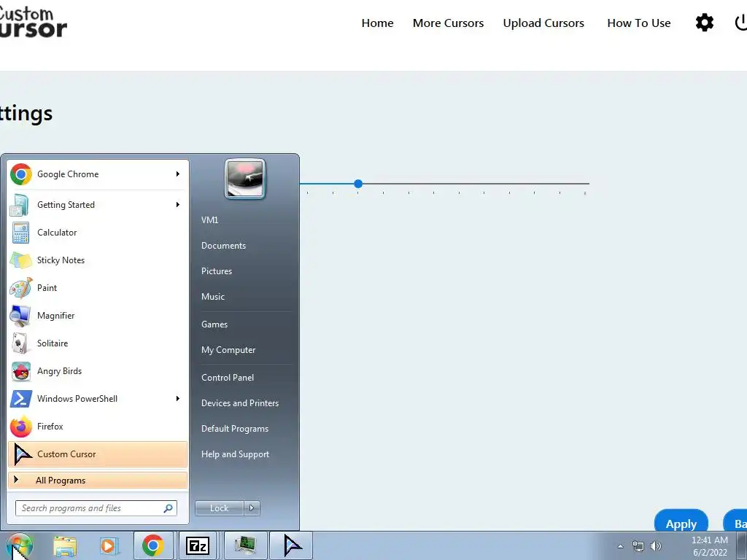
Task: Show hidden tray icons arrow
Action: tap(620, 546)
